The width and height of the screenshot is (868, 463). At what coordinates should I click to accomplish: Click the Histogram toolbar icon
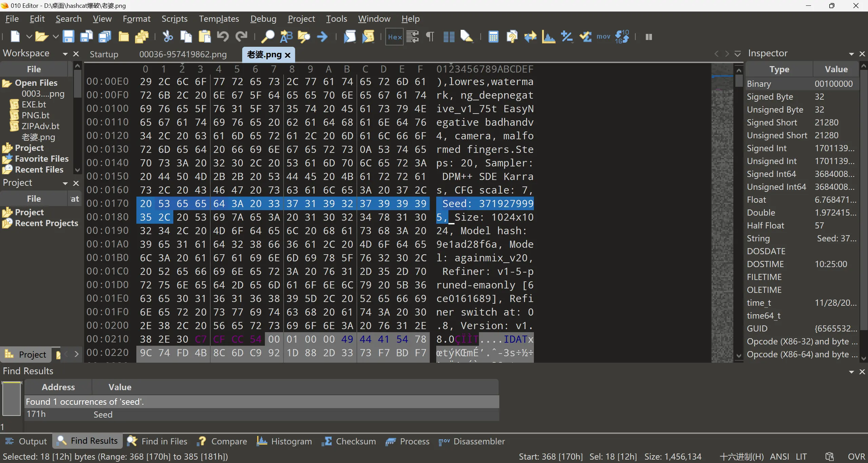tap(548, 37)
